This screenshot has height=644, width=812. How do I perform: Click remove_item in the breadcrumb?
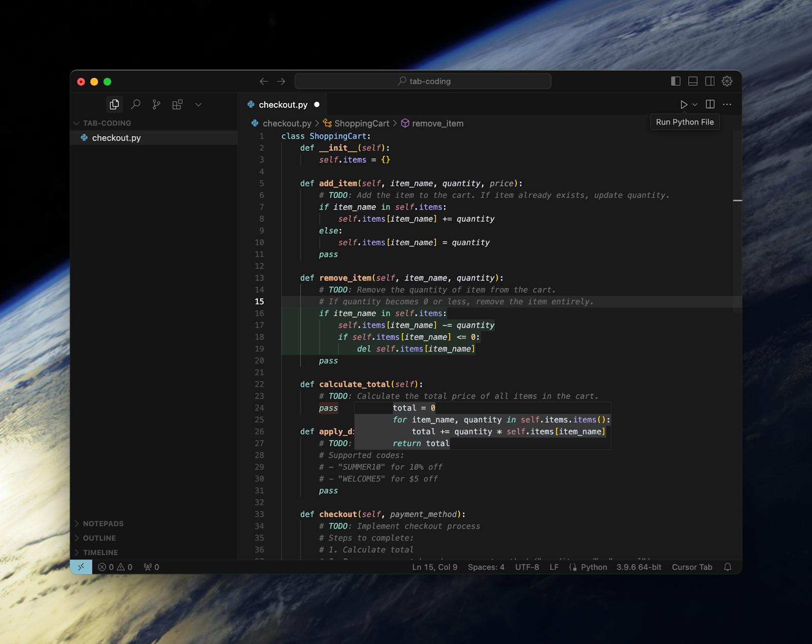(437, 123)
